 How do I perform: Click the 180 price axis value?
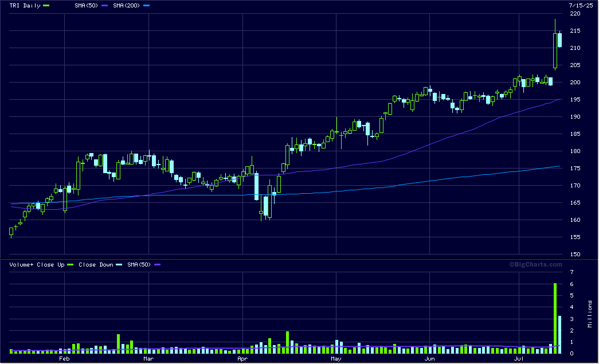(x=575, y=151)
